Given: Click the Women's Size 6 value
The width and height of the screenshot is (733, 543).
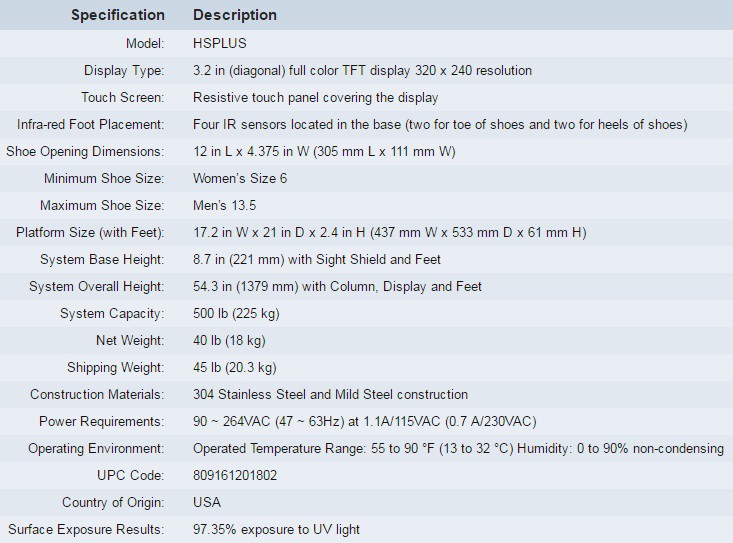Looking at the screenshot, I should click(240, 179).
